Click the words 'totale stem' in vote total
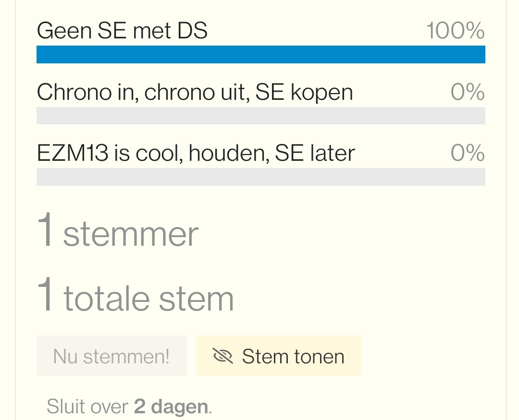 point(148,299)
